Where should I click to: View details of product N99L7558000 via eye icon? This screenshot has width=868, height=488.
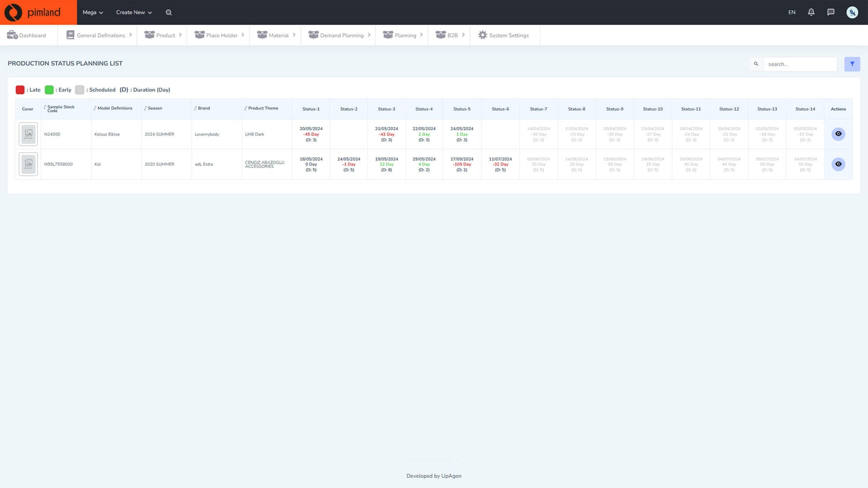839,164
